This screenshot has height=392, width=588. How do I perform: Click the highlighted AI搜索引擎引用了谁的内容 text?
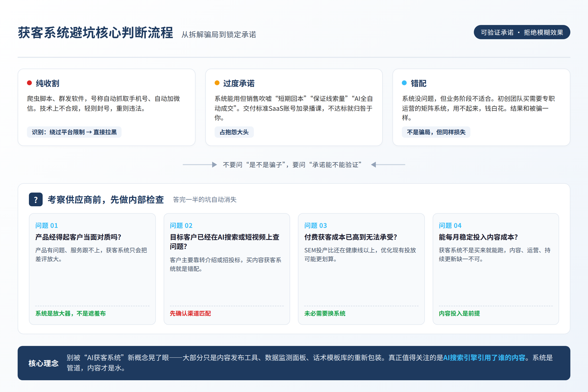484,358
